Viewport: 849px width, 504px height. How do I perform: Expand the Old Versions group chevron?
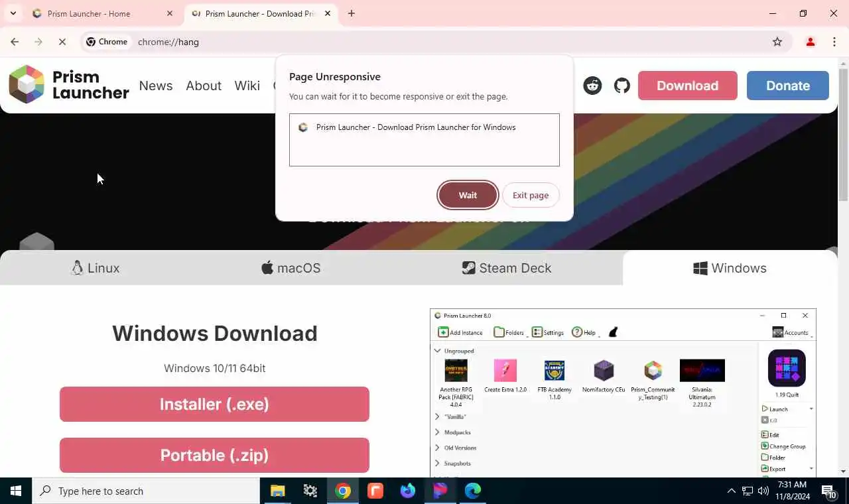coord(437,448)
